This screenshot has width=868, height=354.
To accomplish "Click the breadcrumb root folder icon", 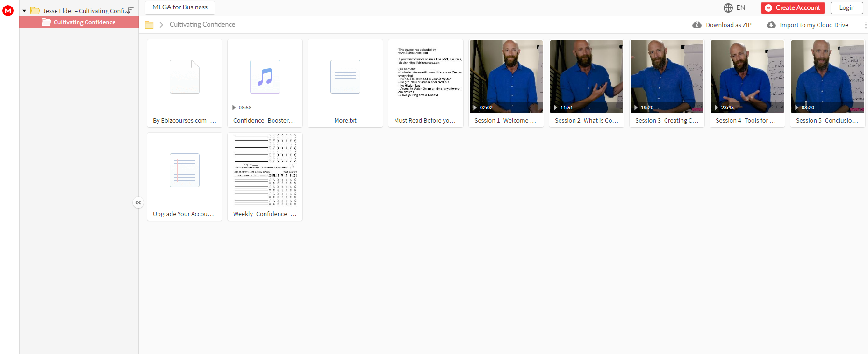I will pyautogui.click(x=149, y=25).
